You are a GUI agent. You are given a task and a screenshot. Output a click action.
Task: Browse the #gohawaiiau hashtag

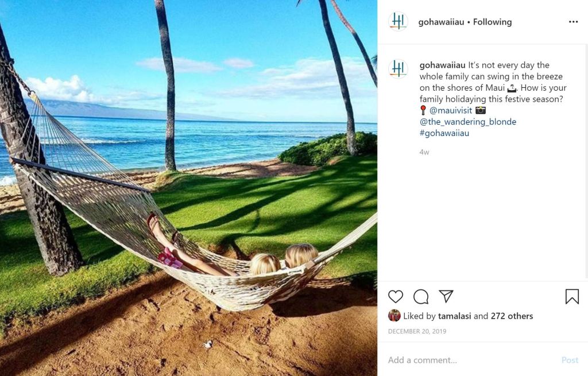tap(444, 133)
